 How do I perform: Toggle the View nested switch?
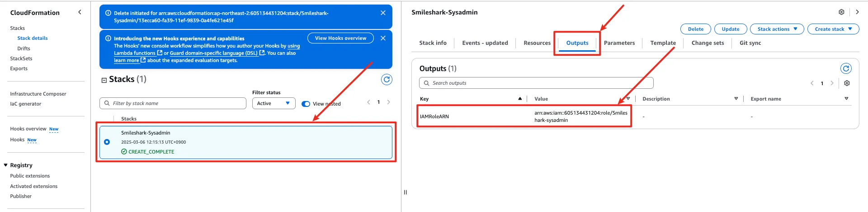click(x=306, y=104)
